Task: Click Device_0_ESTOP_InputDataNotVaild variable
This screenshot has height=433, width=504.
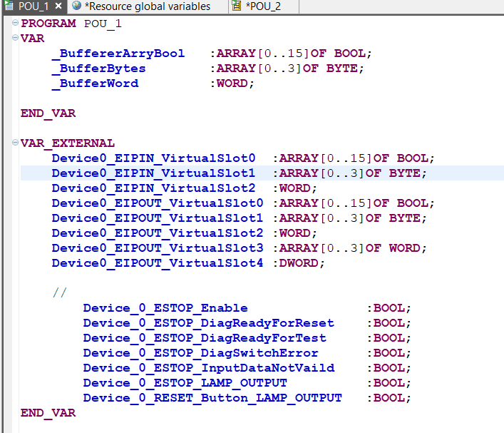Action: pyautogui.click(x=209, y=368)
